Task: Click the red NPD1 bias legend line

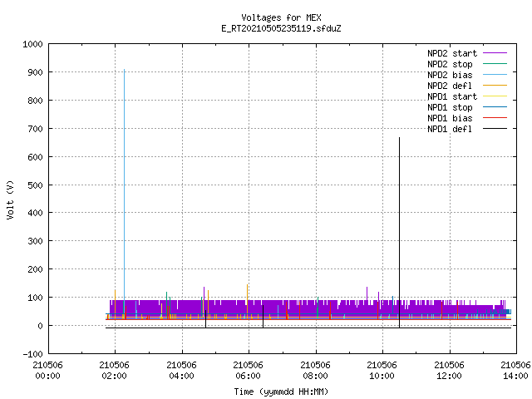Action: 495,118
